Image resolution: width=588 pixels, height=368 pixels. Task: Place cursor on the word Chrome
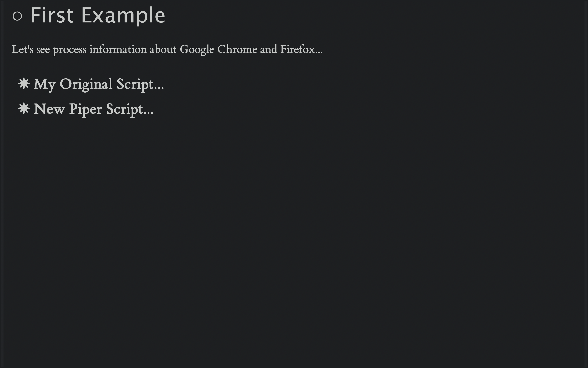[237, 49]
